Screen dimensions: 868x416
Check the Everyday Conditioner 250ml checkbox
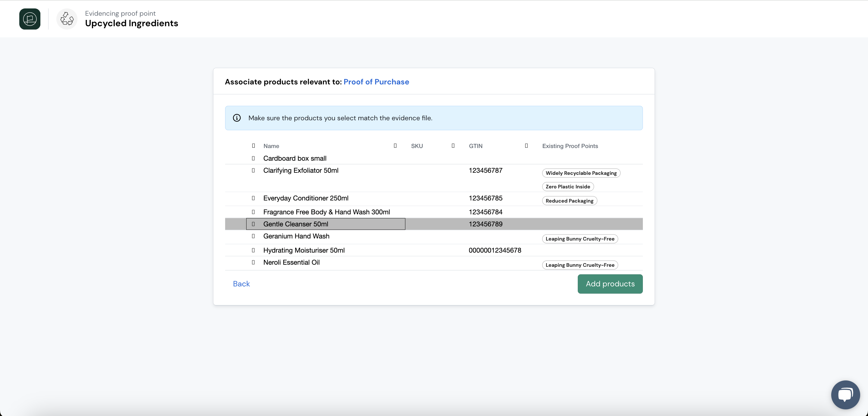[253, 198]
